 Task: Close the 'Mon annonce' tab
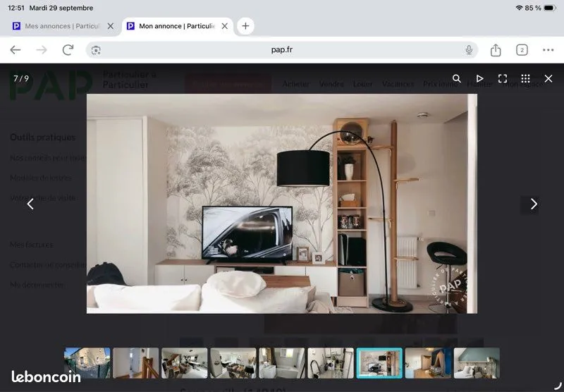[x=224, y=26]
